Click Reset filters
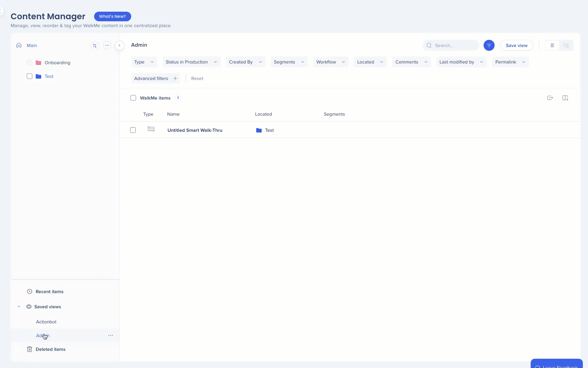 click(197, 78)
